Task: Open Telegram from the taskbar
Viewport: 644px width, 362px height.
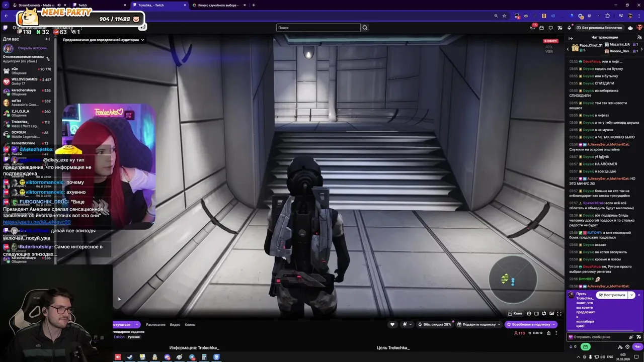Action: coord(192,357)
